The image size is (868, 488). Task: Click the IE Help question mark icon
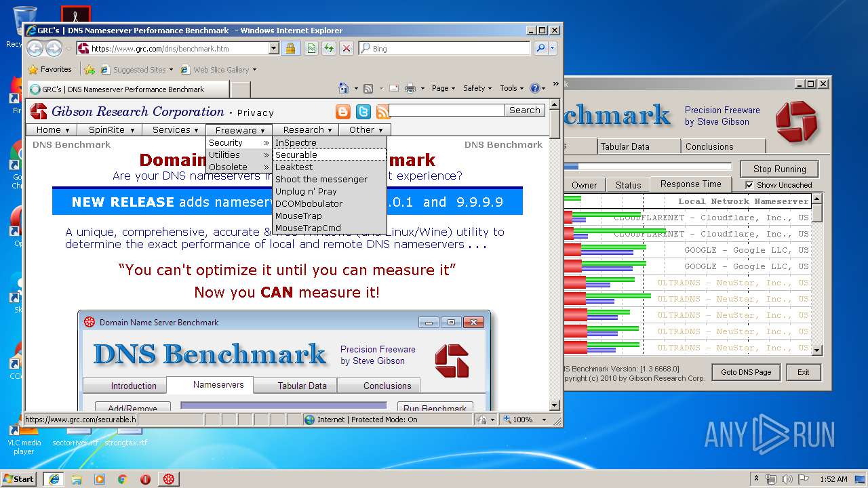[x=535, y=88]
